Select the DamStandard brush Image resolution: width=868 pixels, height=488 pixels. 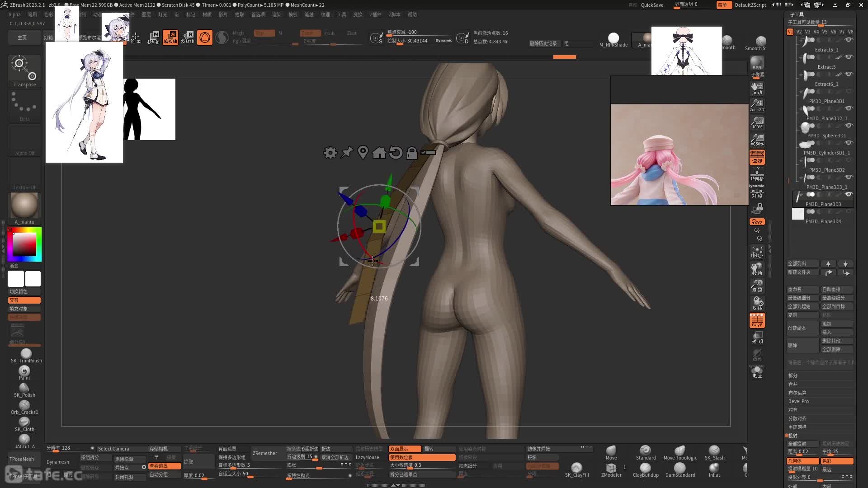680,470
